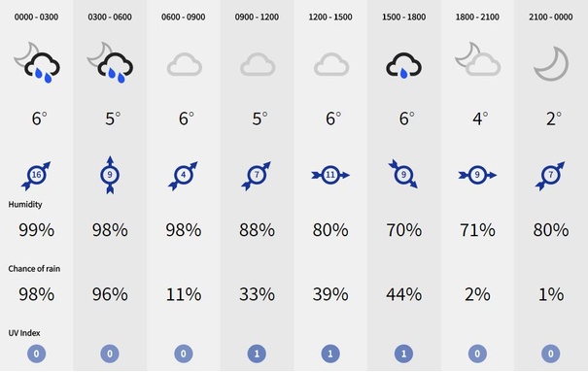Click the wind arrow showing speed 16

coord(36,175)
